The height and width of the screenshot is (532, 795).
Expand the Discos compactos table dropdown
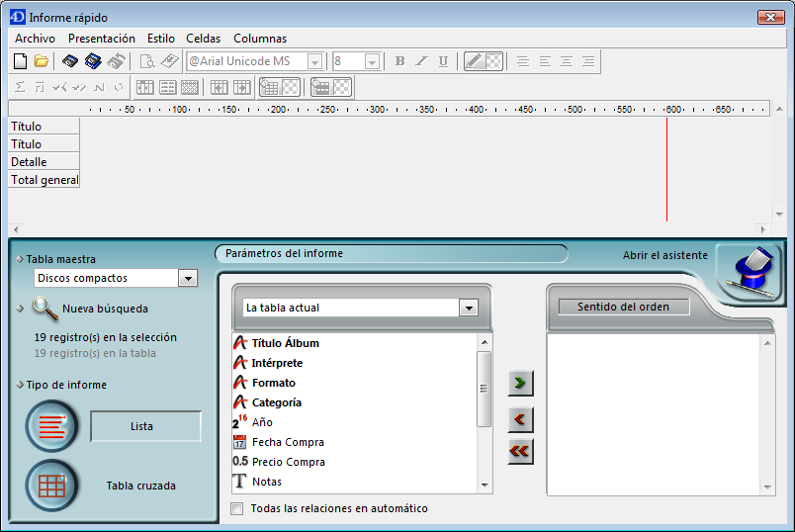[188, 279]
